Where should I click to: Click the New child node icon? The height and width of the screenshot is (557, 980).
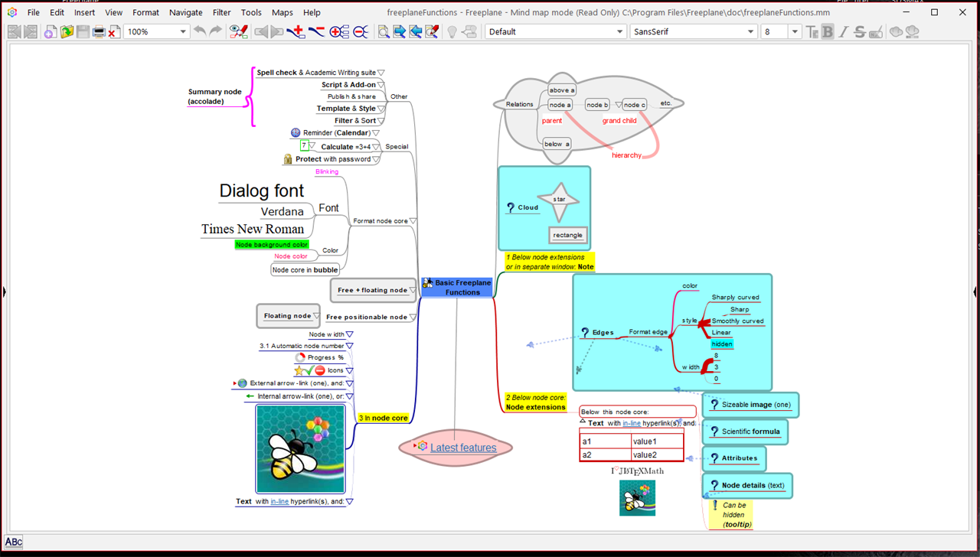pos(295,31)
